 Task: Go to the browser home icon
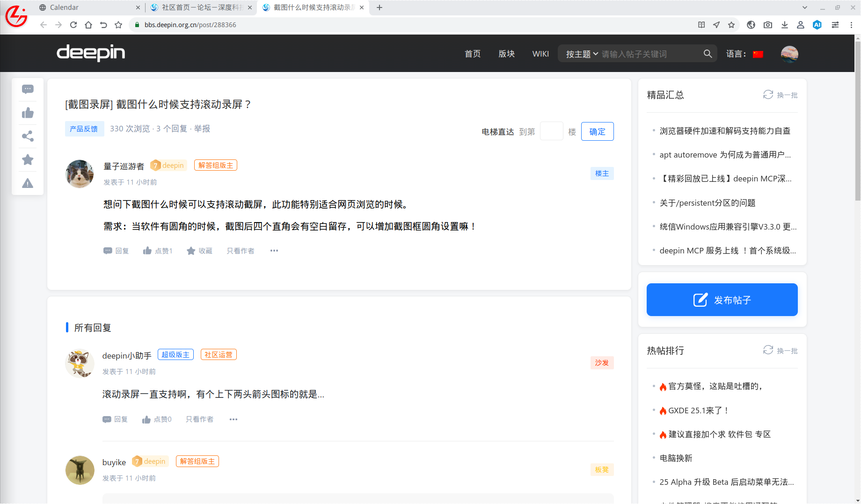pyautogui.click(x=88, y=25)
